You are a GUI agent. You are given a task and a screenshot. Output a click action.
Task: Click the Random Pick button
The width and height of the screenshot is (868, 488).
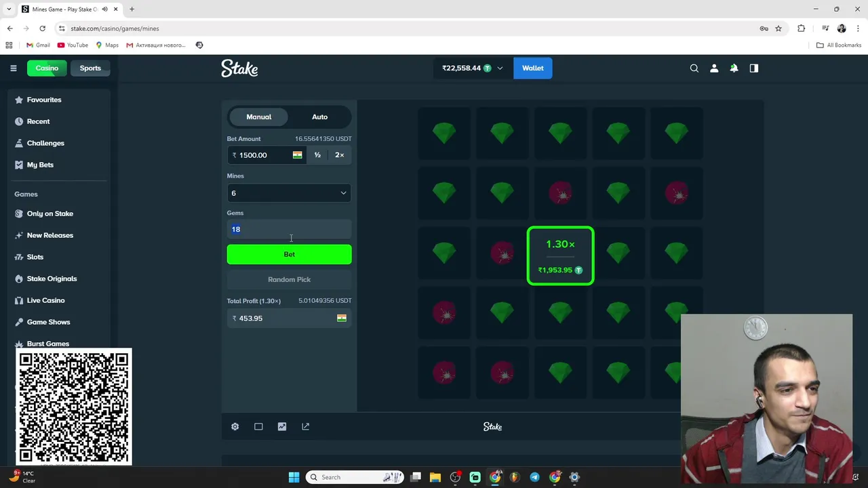click(x=289, y=279)
